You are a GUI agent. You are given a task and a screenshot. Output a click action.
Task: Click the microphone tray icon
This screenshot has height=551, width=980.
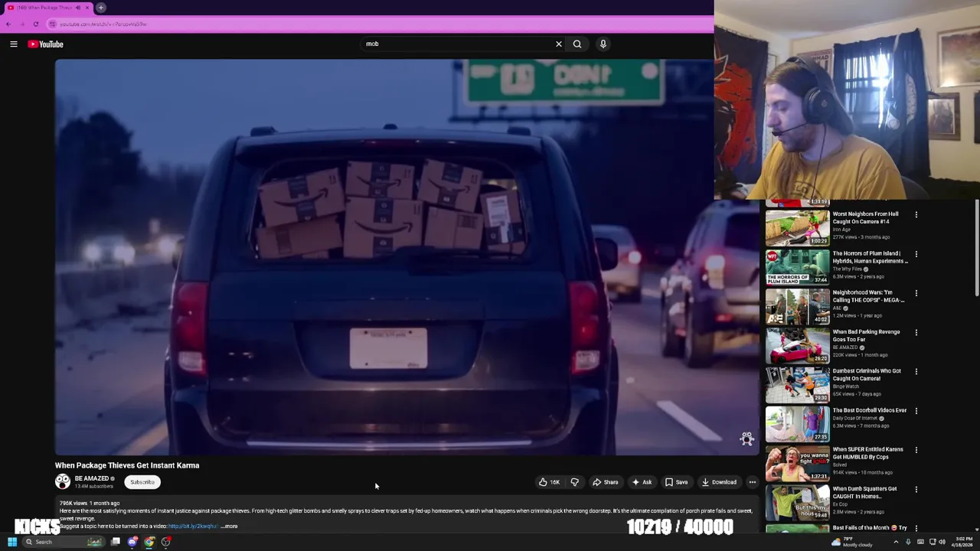[909, 542]
